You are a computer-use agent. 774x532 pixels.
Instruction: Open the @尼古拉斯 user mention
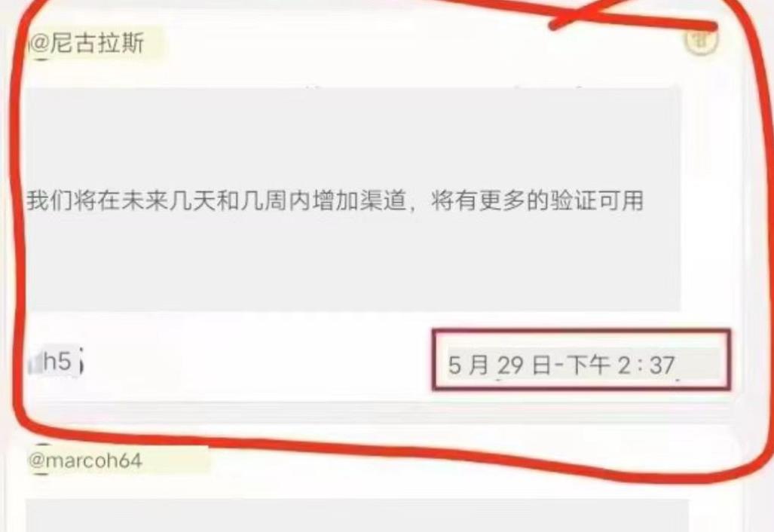(87, 43)
